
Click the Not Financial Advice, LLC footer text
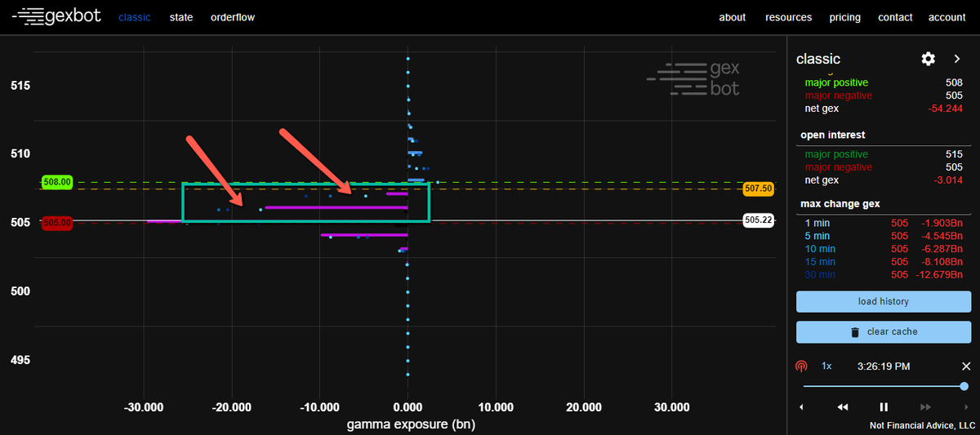(923, 426)
